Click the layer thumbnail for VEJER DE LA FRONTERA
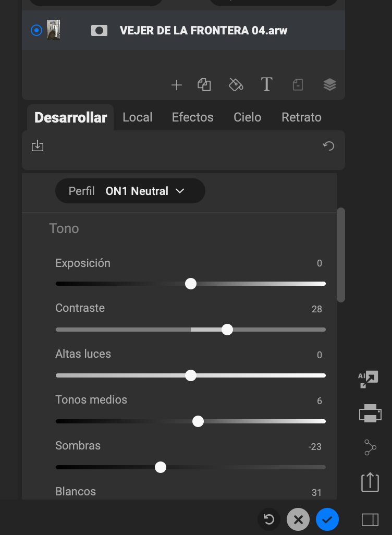Image resolution: width=392 pixels, height=535 pixels. coord(53,30)
